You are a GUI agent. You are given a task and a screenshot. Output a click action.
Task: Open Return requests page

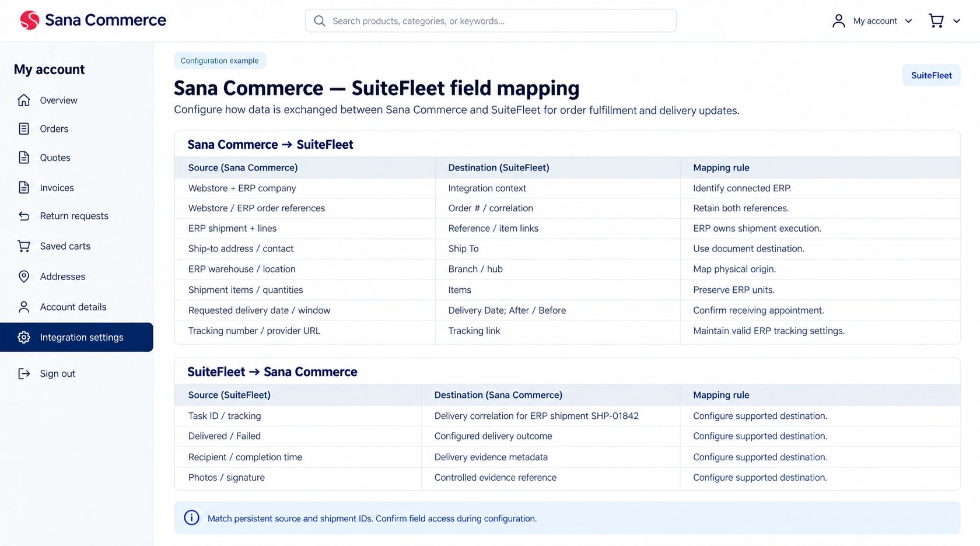point(76,216)
